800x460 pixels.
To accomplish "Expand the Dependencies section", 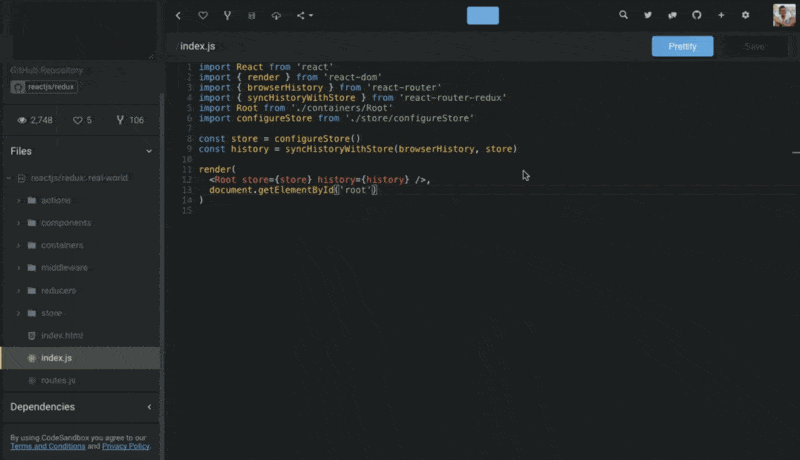I will (x=149, y=407).
